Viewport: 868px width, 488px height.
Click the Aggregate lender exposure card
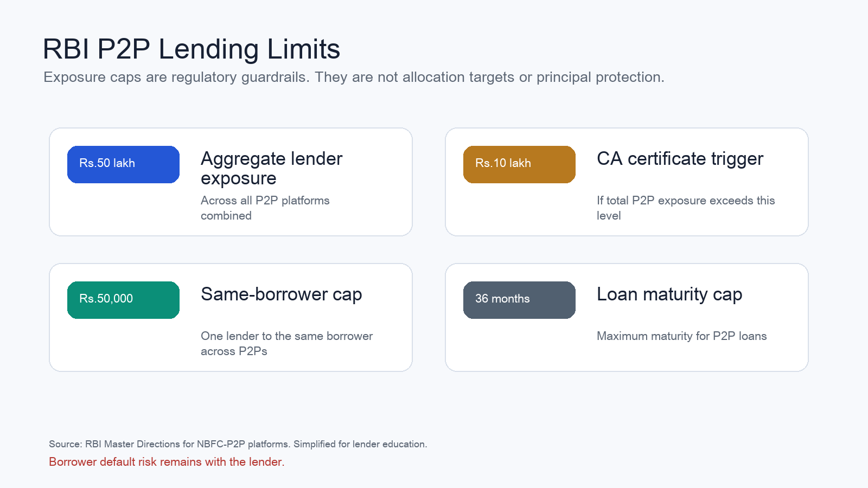[x=231, y=182]
